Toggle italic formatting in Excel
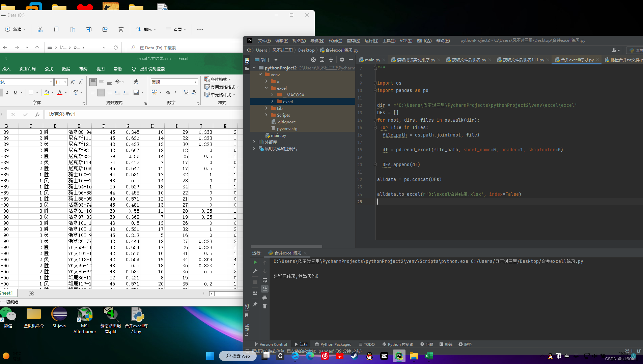Image resolution: width=643 pixels, height=364 pixels. [x=7, y=92]
